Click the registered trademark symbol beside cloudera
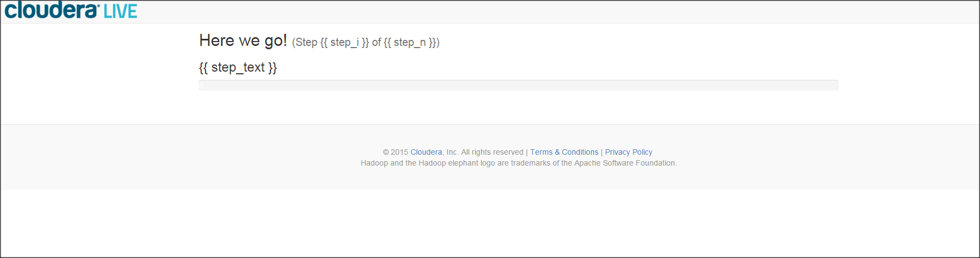Viewport: 980px width, 258px height. pyautogui.click(x=97, y=5)
